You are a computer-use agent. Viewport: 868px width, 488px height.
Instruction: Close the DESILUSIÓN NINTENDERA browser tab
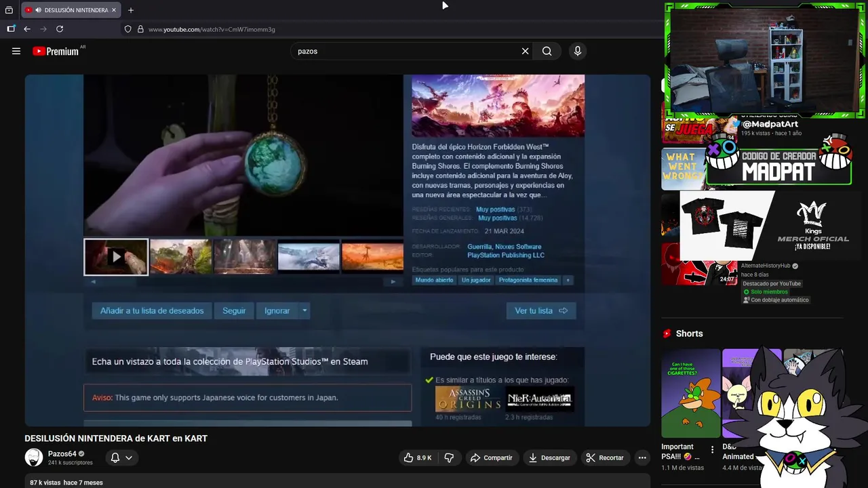pyautogui.click(x=114, y=10)
